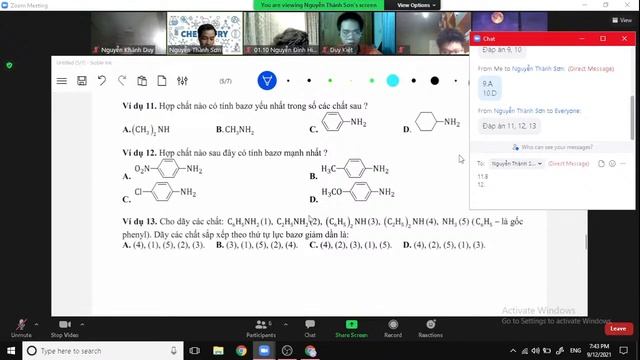Click the taskbar search box

pos(103,351)
